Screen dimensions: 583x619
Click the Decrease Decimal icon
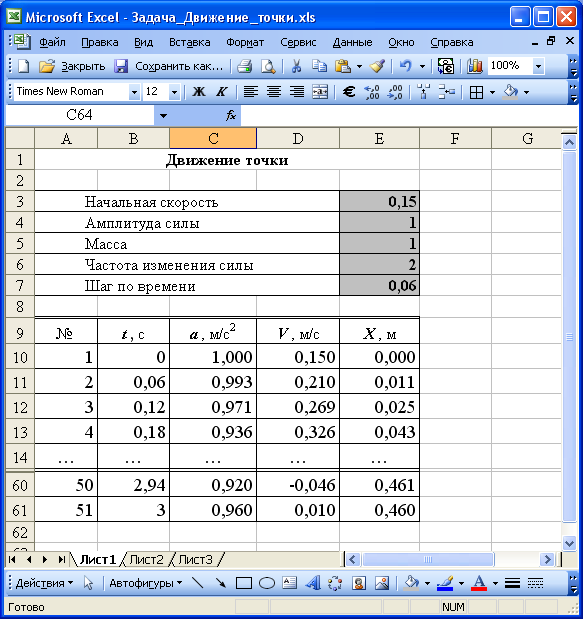395,92
